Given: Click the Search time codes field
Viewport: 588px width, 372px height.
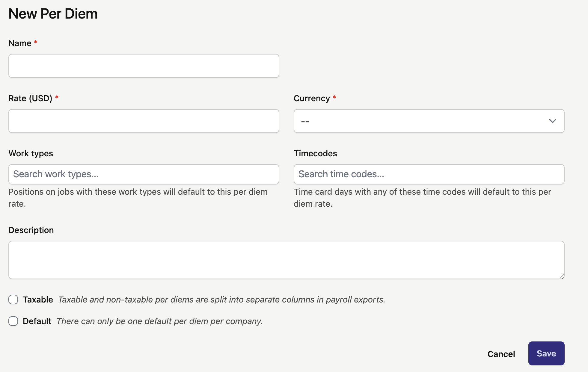Looking at the screenshot, I should click(x=429, y=174).
